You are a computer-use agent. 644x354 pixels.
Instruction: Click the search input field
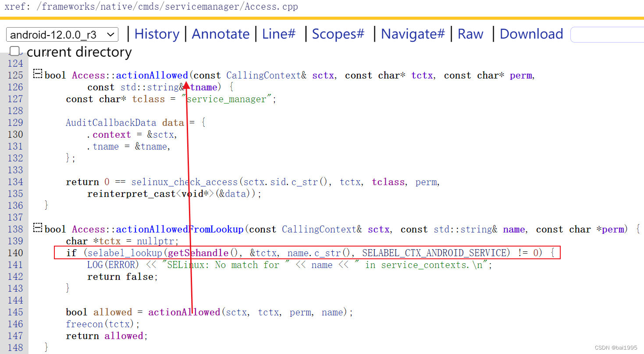(x=607, y=34)
